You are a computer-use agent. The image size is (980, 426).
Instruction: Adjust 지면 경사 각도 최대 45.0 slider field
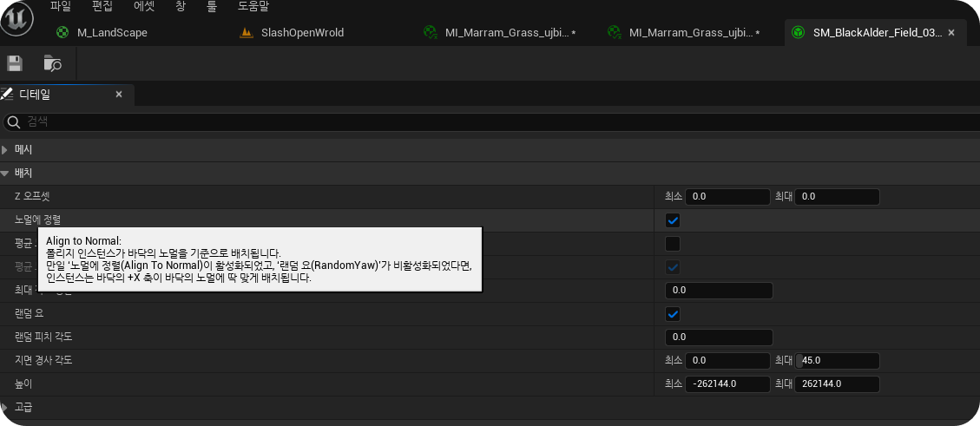point(838,361)
